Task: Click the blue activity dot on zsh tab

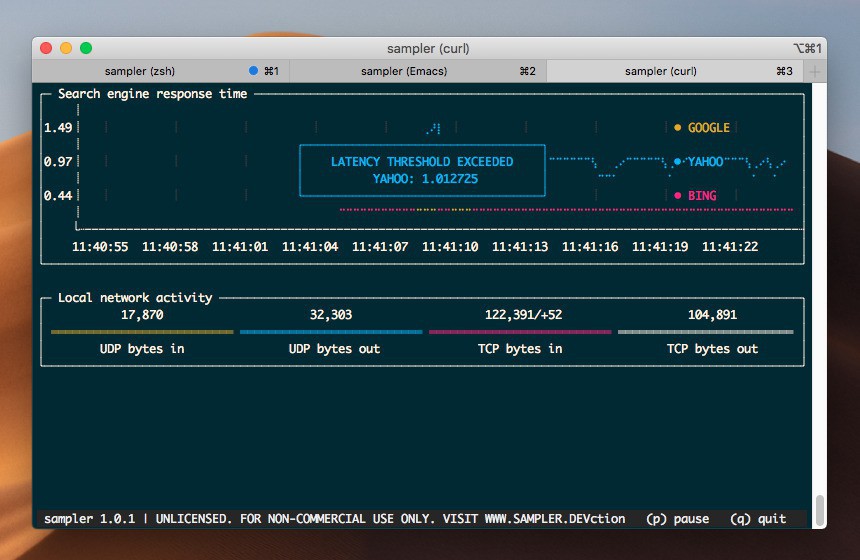Action: click(x=254, y=71)
